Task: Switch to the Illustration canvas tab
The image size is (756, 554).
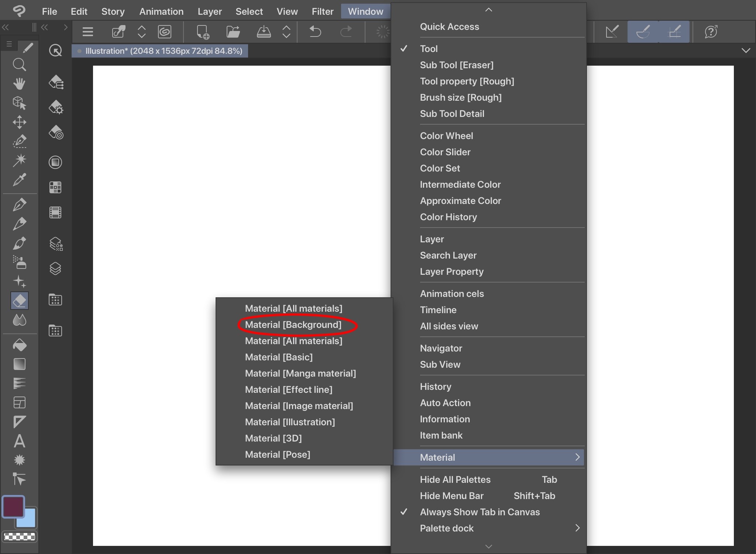Action: tap(160, 51)
